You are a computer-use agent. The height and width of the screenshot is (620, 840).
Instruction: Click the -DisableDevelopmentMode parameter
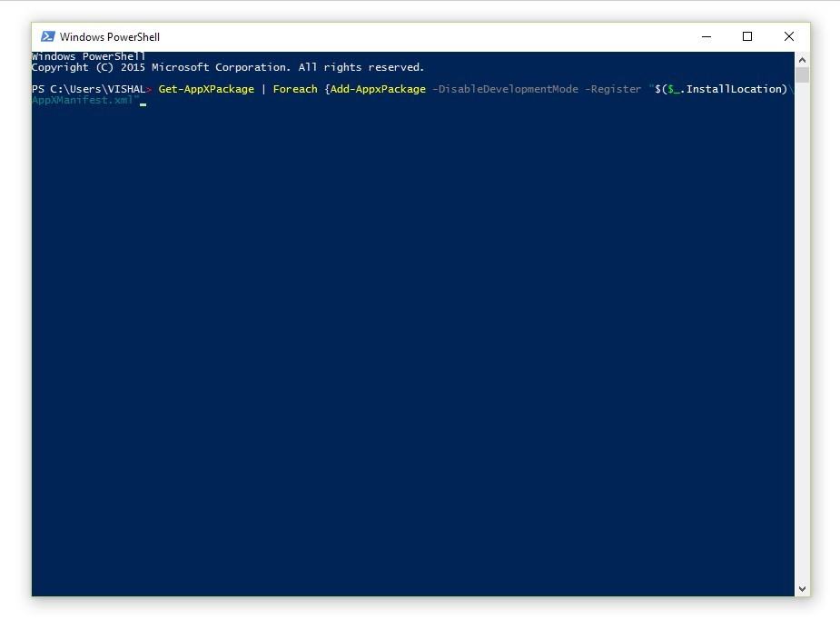coord(505,89)
